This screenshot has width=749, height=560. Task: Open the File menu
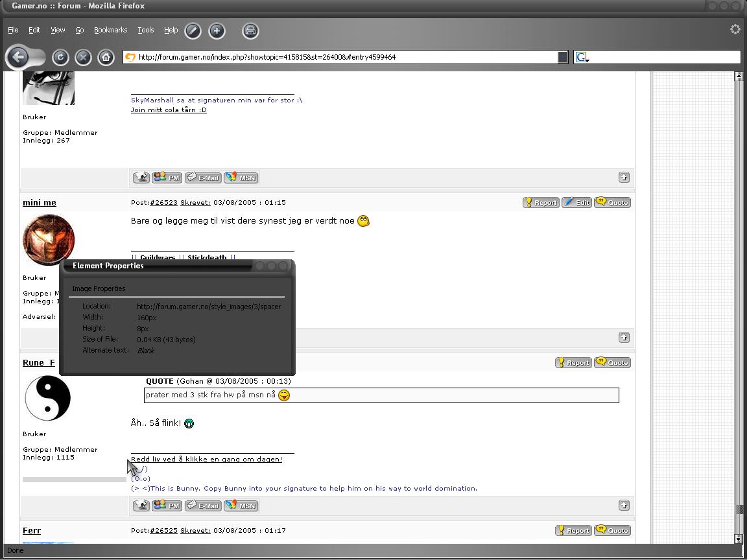click(x=14, y=30)
